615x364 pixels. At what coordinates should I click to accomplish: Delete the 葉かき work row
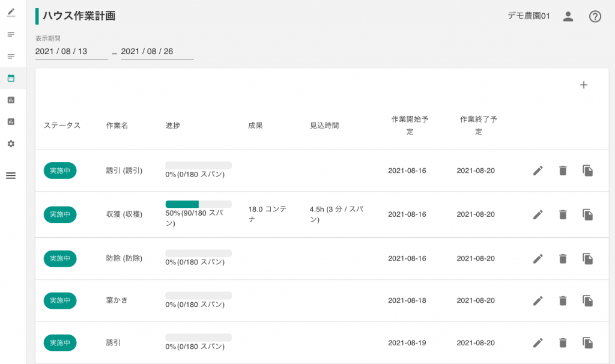coord(563,300)
